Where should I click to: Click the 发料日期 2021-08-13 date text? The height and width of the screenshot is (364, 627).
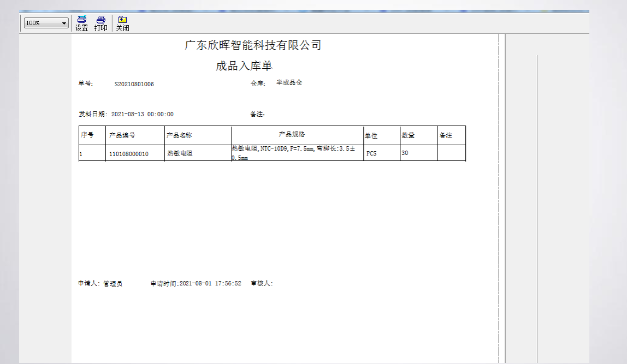point(126,114)
